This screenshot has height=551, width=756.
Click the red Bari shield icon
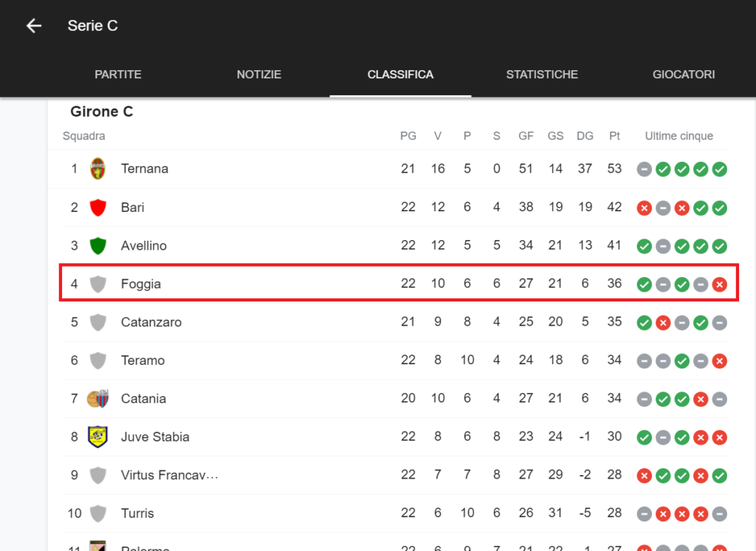tap(97, 208)
